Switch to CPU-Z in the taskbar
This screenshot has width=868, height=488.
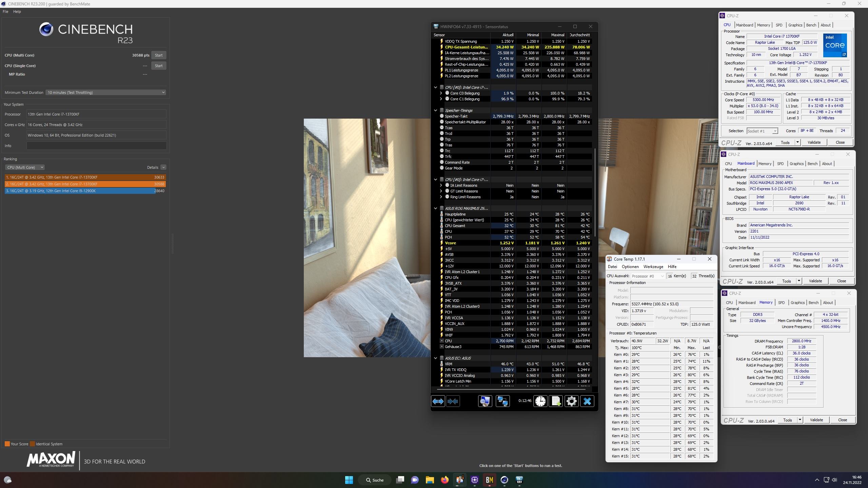click(474, 480)
